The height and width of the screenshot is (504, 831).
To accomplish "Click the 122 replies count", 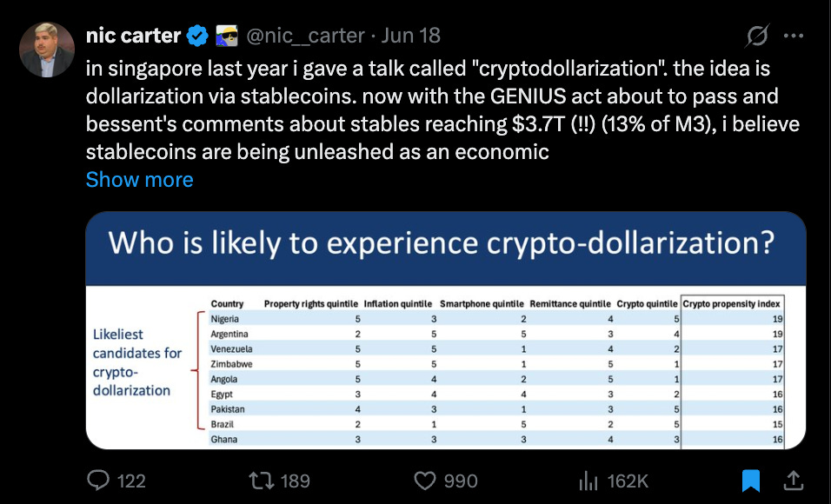I will point(131,481).
